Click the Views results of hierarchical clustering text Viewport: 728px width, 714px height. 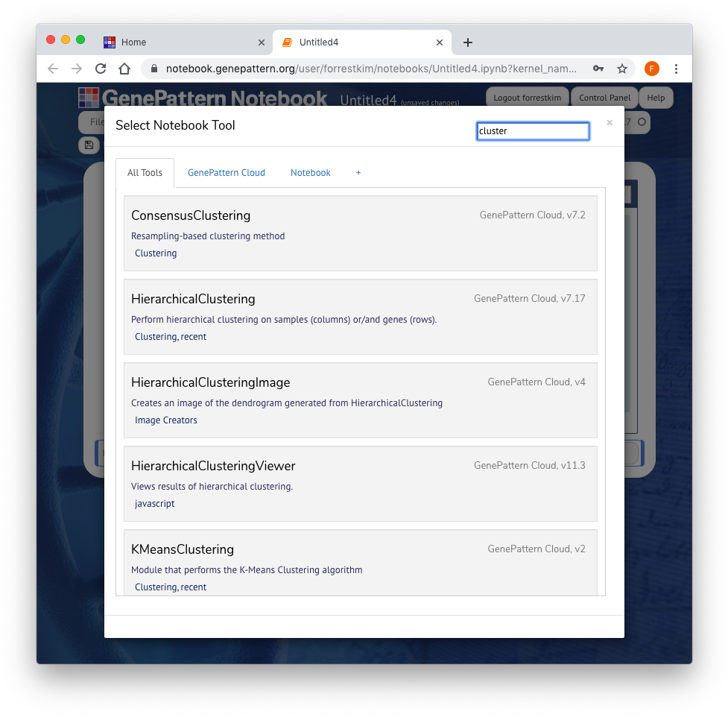coord(212,486)
